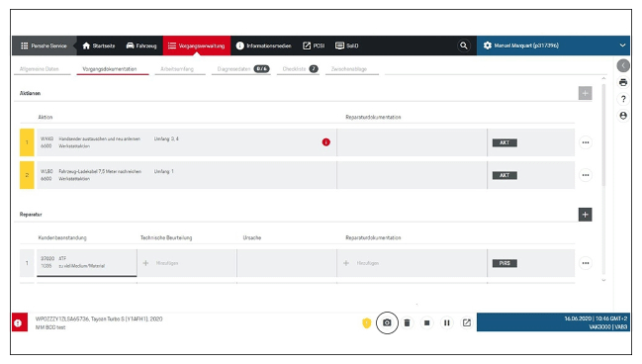Click the empty Ursache cell in row 1
This screenshot has height=364, width=642.
pos(287,263)
